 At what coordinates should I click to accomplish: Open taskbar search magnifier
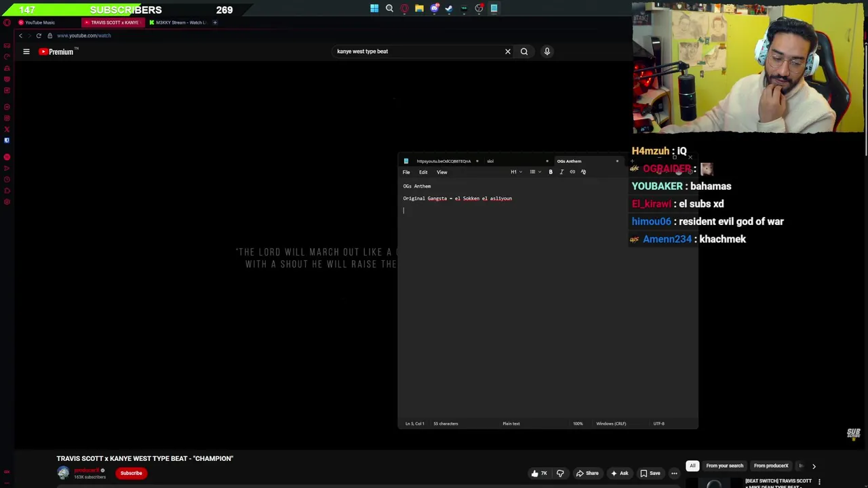pos(389,9)
